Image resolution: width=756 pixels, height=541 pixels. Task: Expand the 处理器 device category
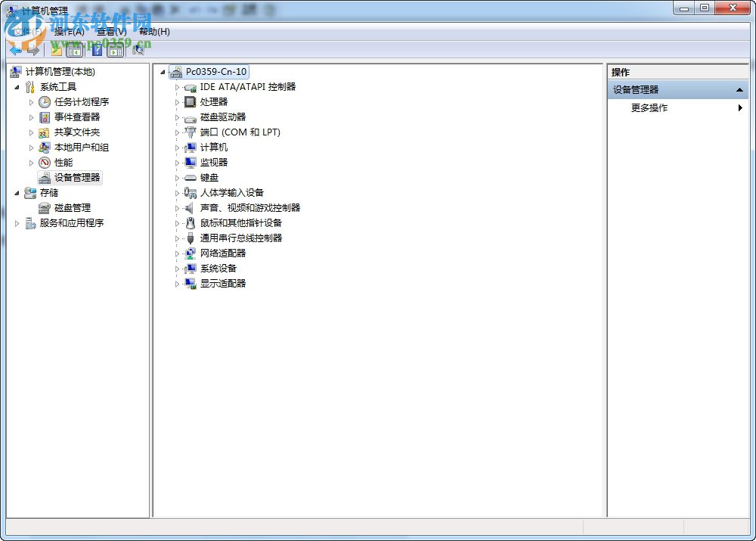point(178,101)
